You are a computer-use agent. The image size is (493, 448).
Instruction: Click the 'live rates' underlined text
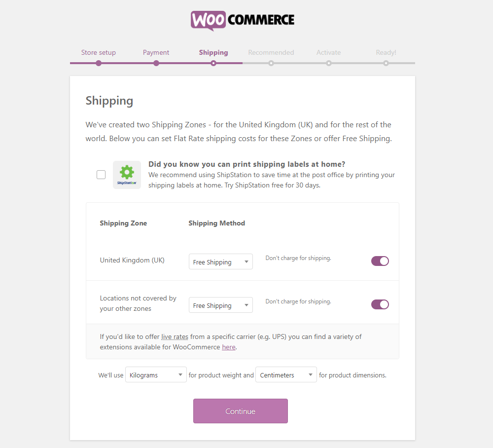tap(175, 336)
